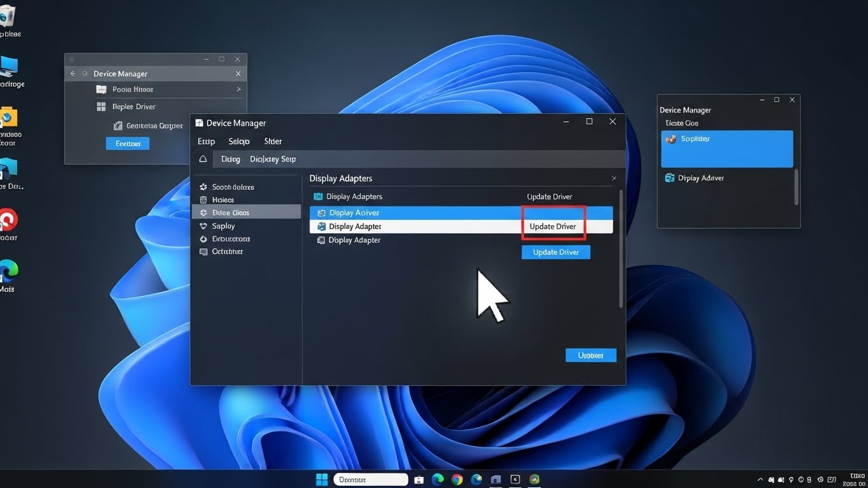Click the icon beside the Octabher sidebar item

click(x=203, y=252)
